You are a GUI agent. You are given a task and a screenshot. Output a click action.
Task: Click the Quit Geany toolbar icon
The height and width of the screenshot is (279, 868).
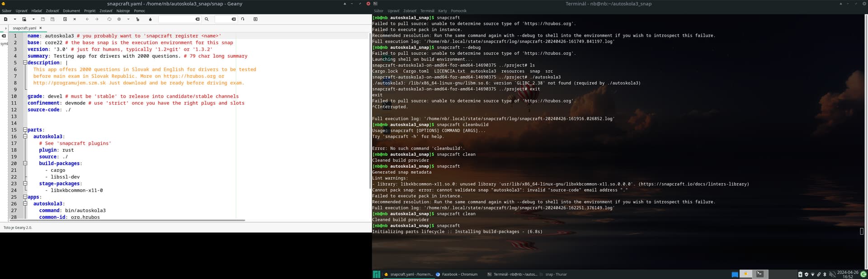tap(255, 19)
